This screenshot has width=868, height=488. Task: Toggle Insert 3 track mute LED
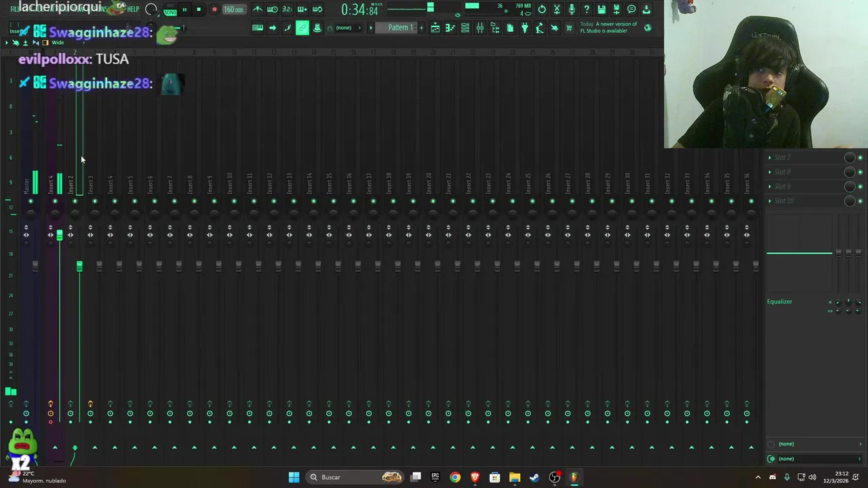pos(95,201)
